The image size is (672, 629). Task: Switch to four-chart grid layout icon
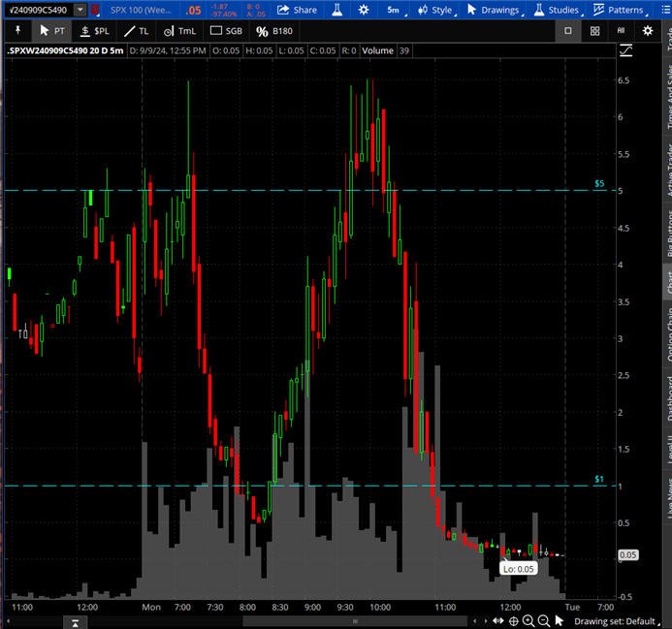coord(594,31)
